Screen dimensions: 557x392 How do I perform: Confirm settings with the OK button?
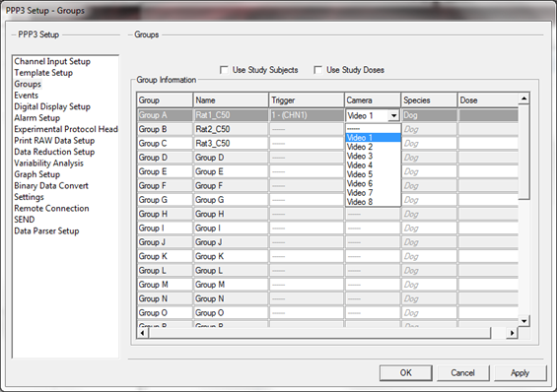[405, 373]
